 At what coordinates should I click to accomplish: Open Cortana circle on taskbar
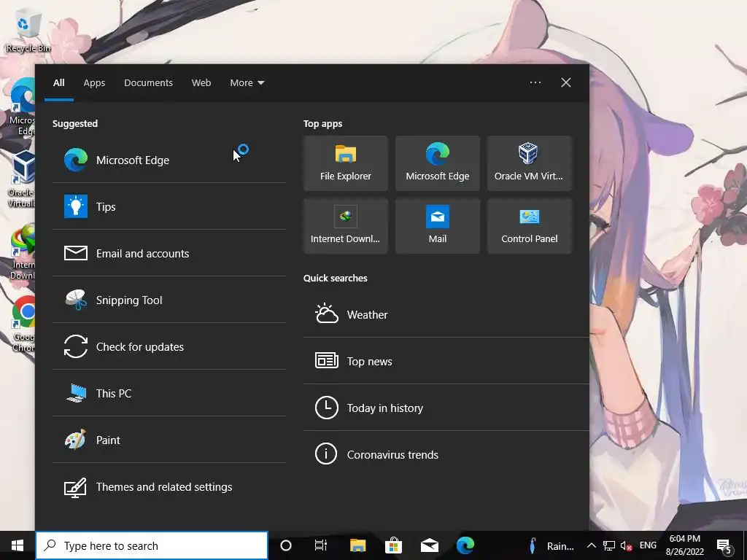pyautogui.click(x=285, y=545)
